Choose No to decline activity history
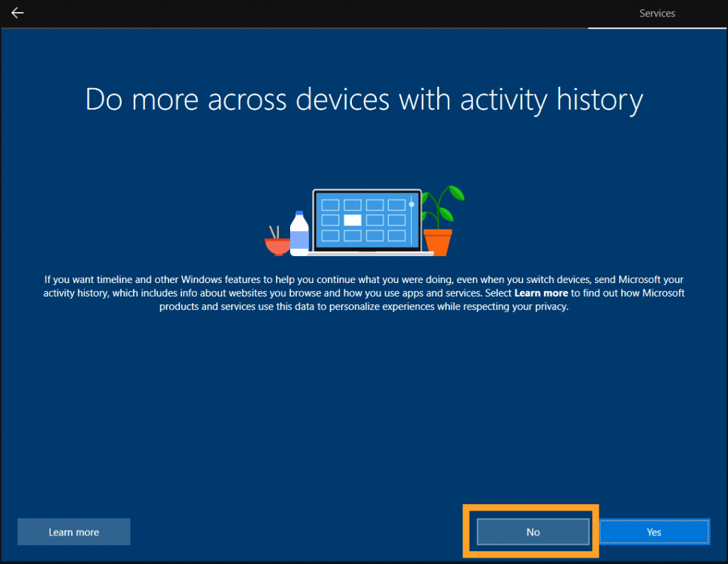Image resolution: width=728 pixels, height=564 pixels. [x=532, y=532]
